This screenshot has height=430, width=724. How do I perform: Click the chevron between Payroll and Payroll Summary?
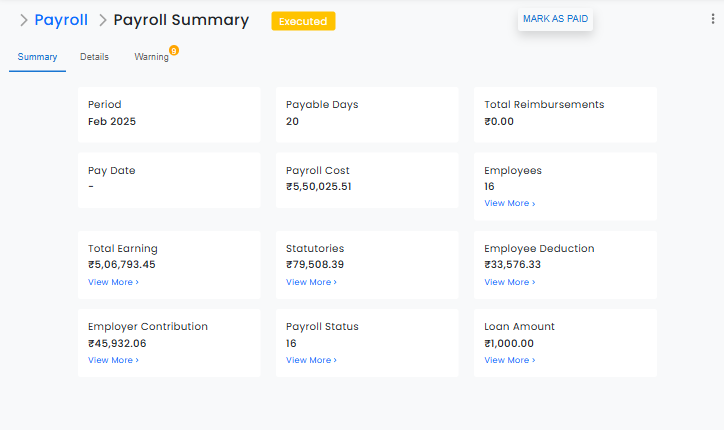coord(101,20)
